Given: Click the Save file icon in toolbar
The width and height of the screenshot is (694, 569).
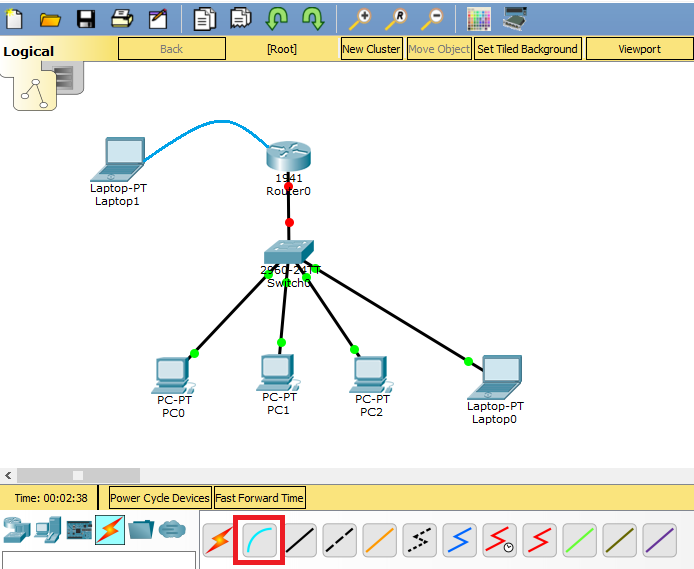Looking at the screenshot, I should 86,19.
